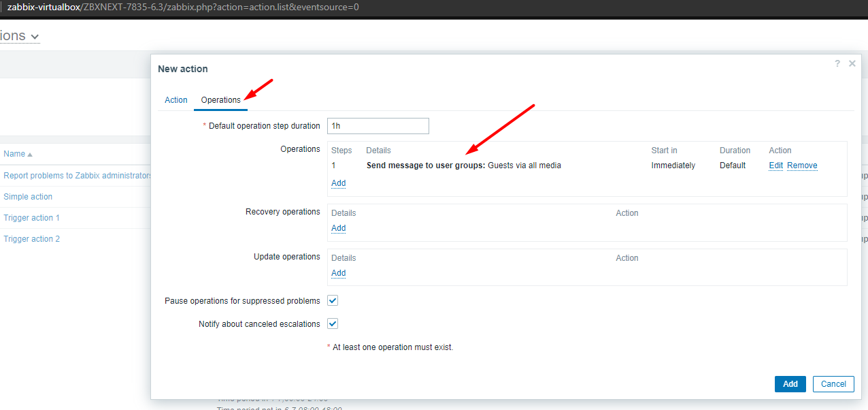
Task: Open the Simple action entry
Action: pos(28,197)
